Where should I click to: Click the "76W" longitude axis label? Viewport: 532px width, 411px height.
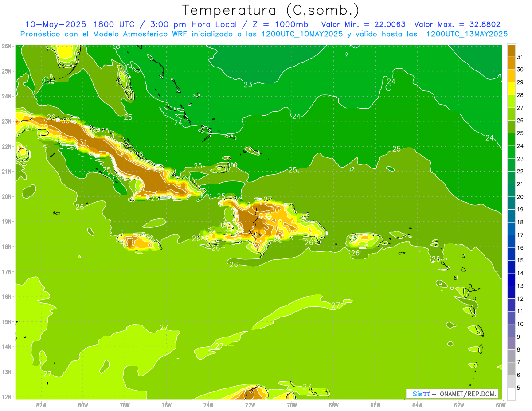(x=167, y=404)
